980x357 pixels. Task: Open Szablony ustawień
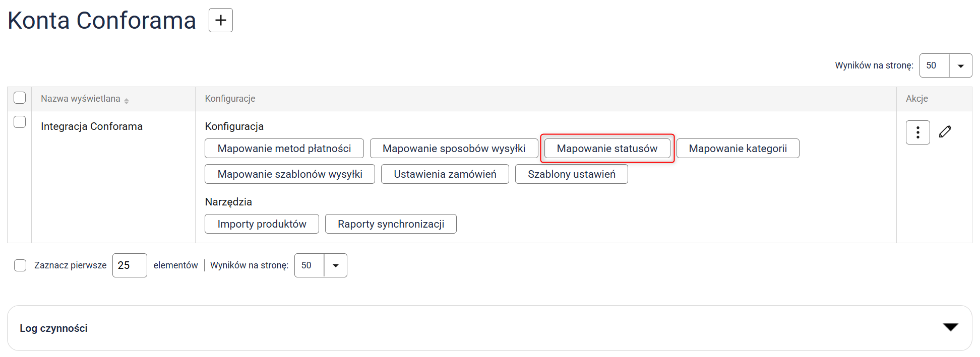pyautogui.click(x=571, y=174)
